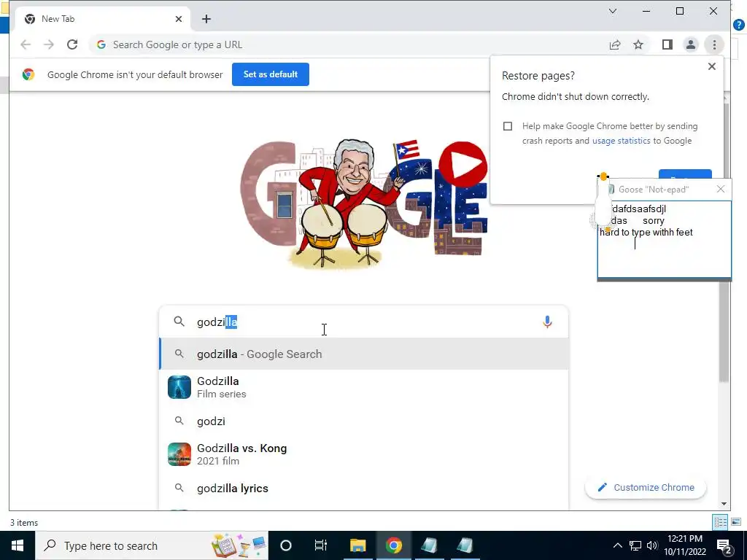Viewport: 747px width, 560px height.
Task: Bookmark this tab with the star icon
Action: tap(638, 44)
